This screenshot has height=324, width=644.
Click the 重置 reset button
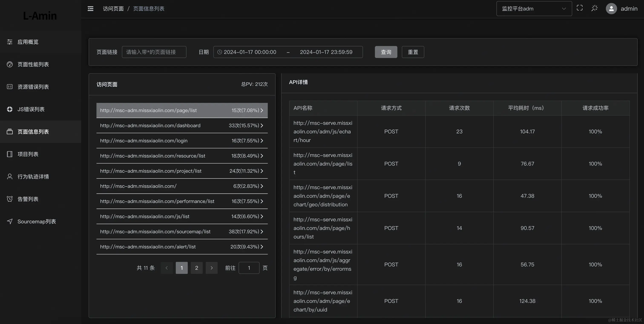point(413,52)
